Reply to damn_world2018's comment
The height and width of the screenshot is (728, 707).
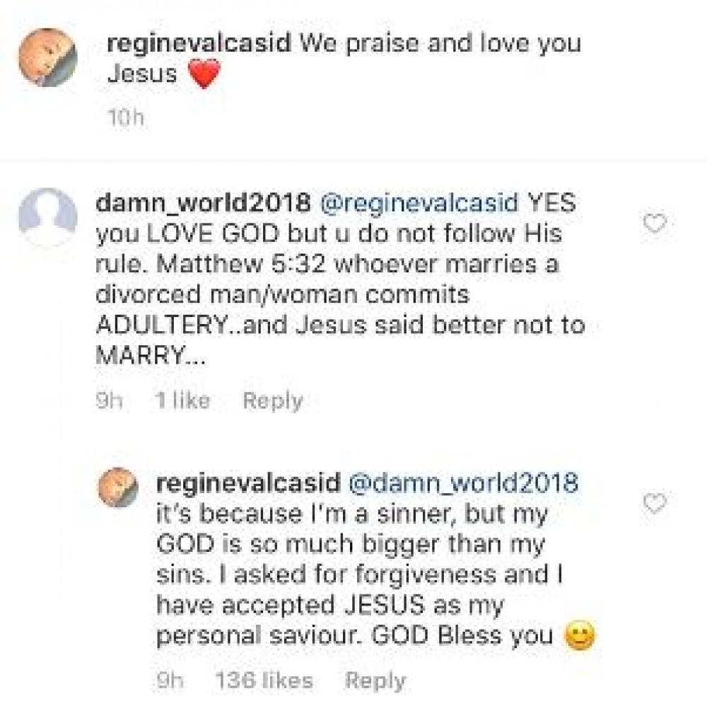pos(272,401)
